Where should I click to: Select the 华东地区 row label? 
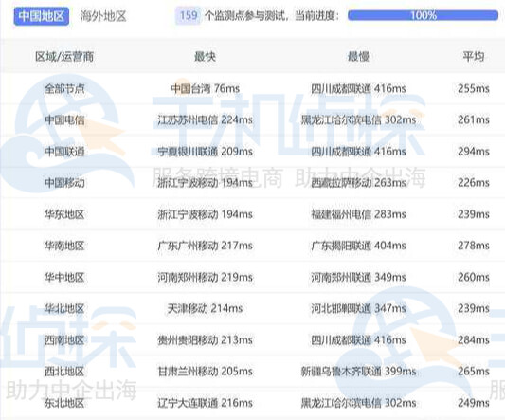tap(64, 214)
